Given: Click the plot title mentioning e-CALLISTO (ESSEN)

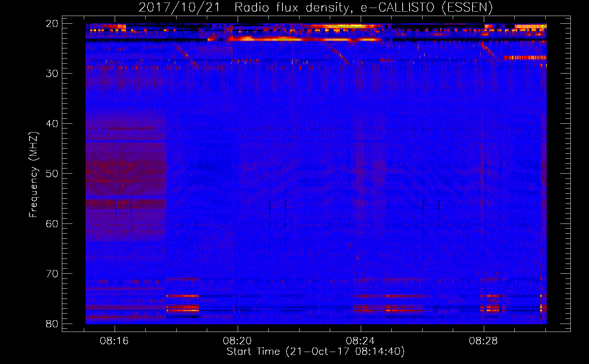Looking at the screenshot, I should [x=316, y=8].
